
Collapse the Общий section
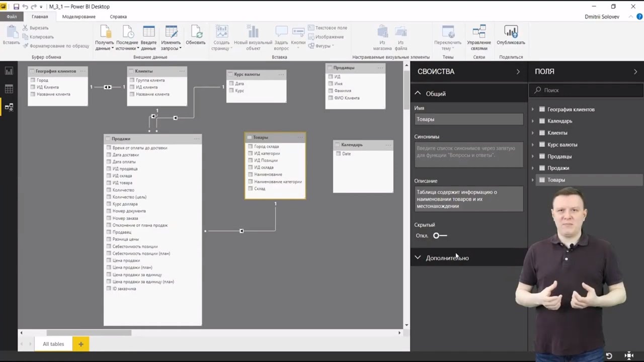click(418, 94)
